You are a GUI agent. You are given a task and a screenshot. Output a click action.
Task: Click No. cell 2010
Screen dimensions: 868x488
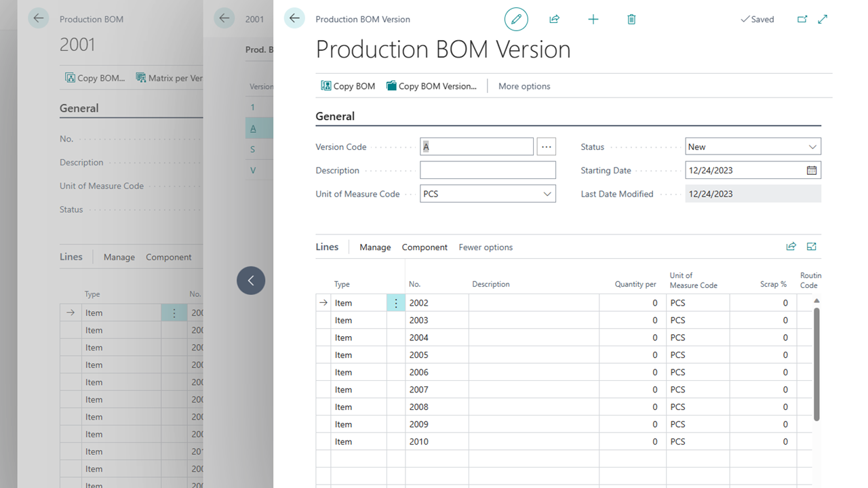click(x=437, y=441)
